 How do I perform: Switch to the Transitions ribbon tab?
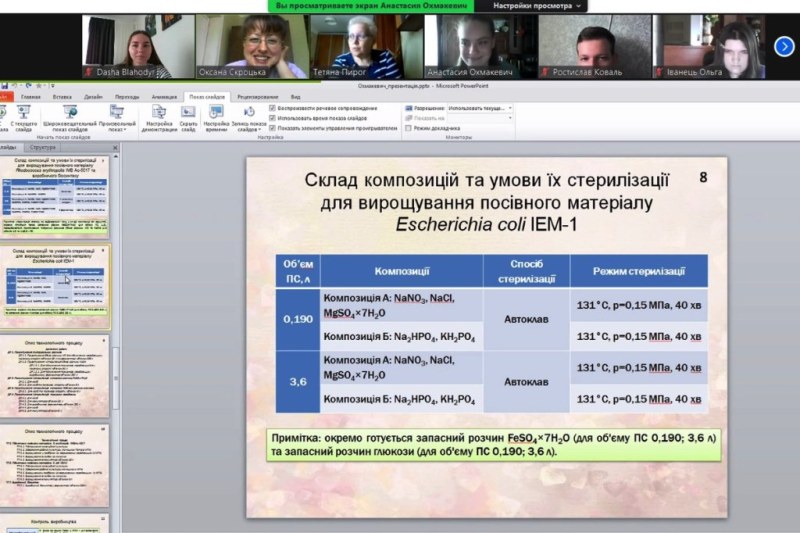point(127,96)
